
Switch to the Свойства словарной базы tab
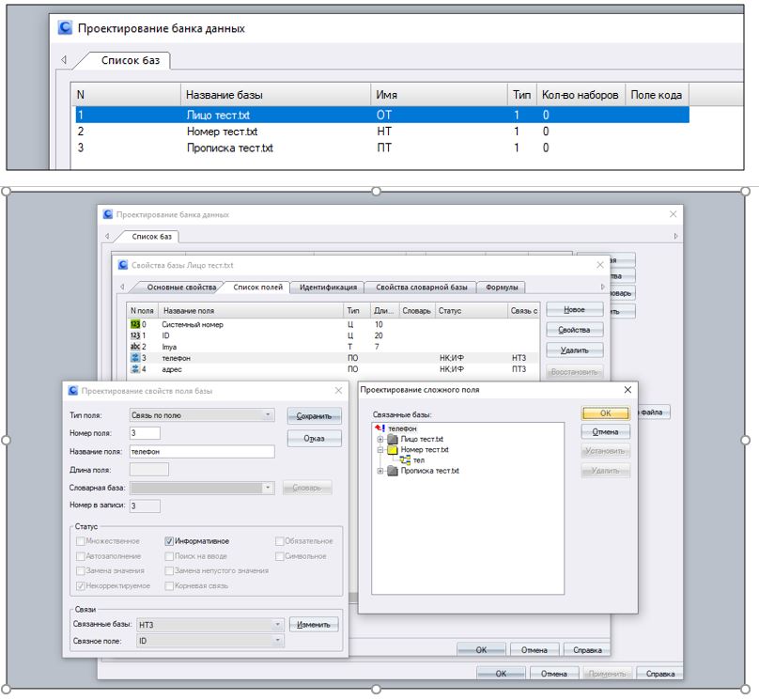pyautogui.click(x=421, y=288)
